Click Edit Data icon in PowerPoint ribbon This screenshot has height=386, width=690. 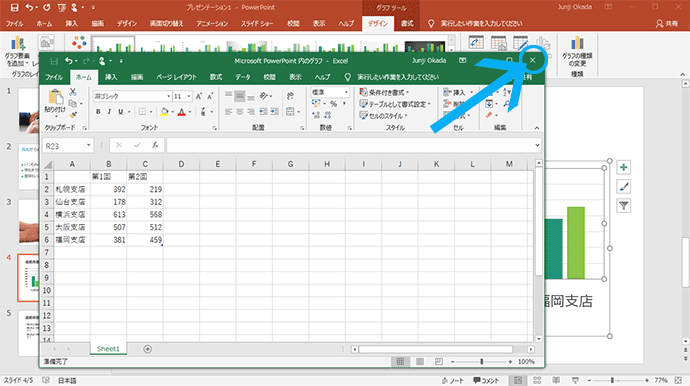point(521,43)
